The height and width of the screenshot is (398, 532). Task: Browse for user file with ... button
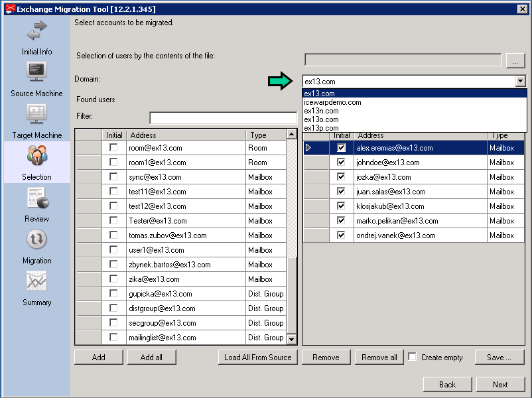click(x=515, y=61)
